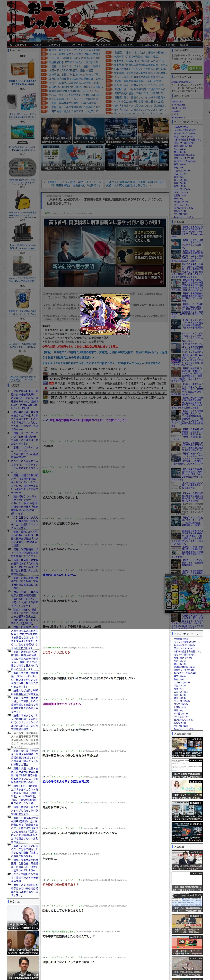This screenshot has height=980, width=210.
Task: Open the Twitter bird icon in sidebar
Action: coord(184,67)
